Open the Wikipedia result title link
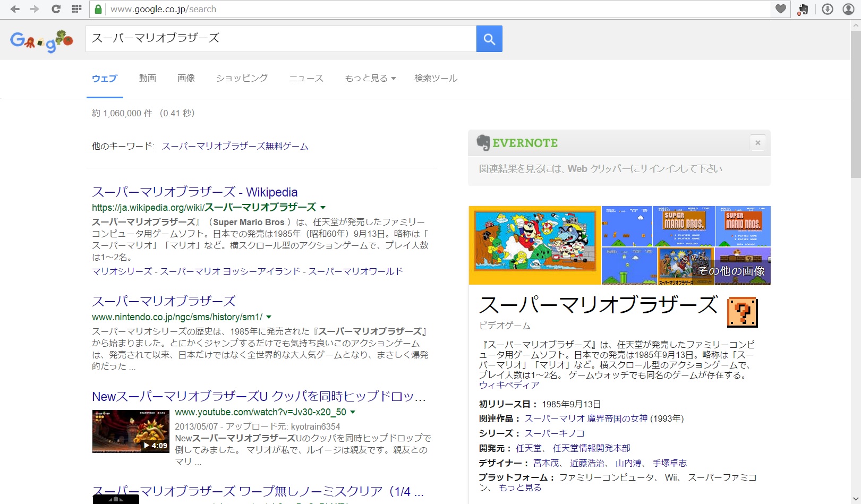861x504 pixels. click(x=195, y=192)
